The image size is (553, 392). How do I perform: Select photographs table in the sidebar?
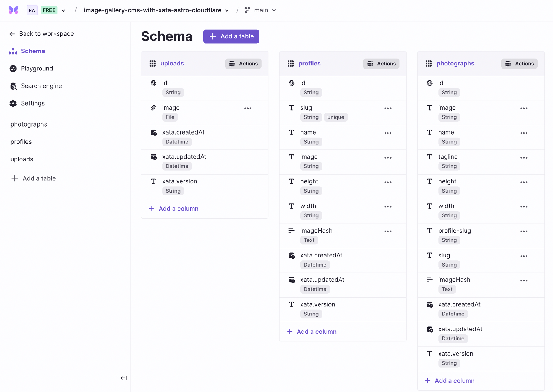click(29, 124)
